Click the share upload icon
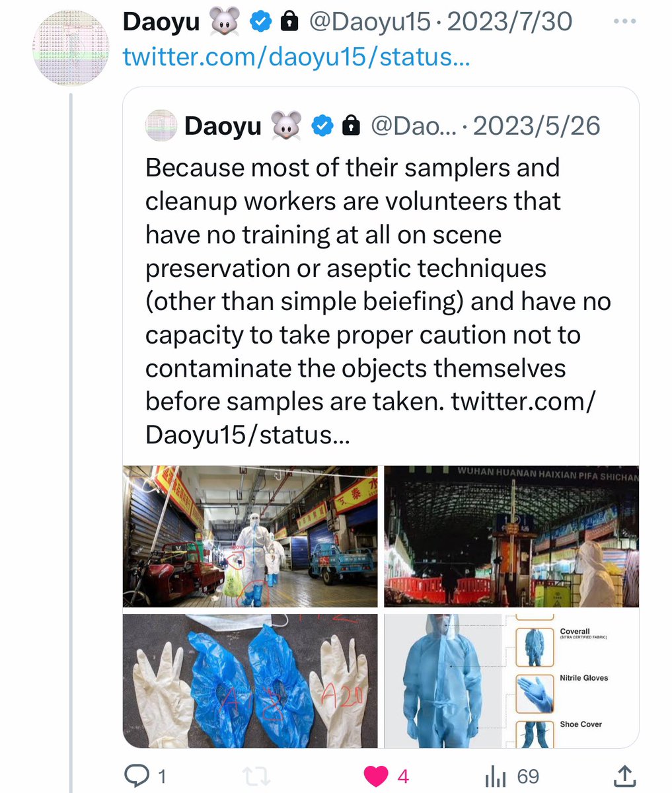Screen dimensions: 672x793 coord(625,776)
